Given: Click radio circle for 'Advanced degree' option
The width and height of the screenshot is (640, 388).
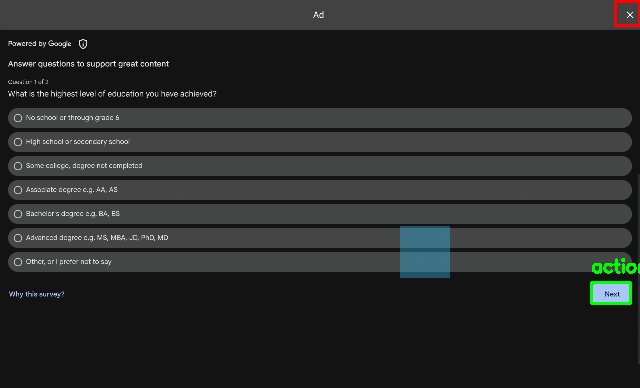Looking at the screenshot, I should (x=18, y=238).
